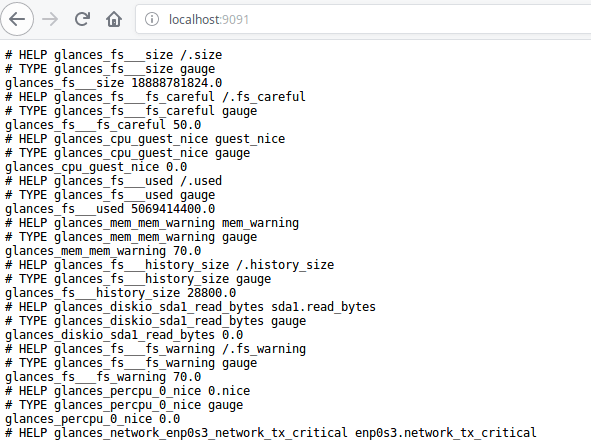Click '# HELP glances_diskio_sda1_read_bytes sda1.read_bytes' line

click(190, 307)
